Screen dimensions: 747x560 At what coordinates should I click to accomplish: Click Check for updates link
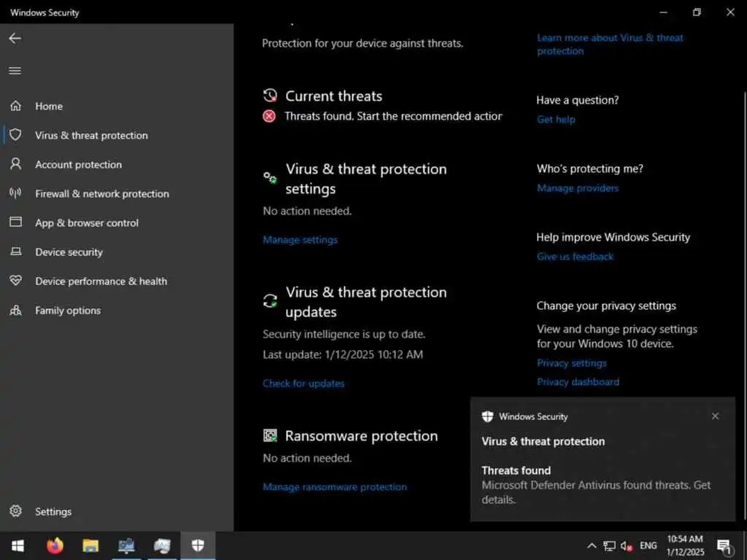pyautogui.click(x=303, y=383)
